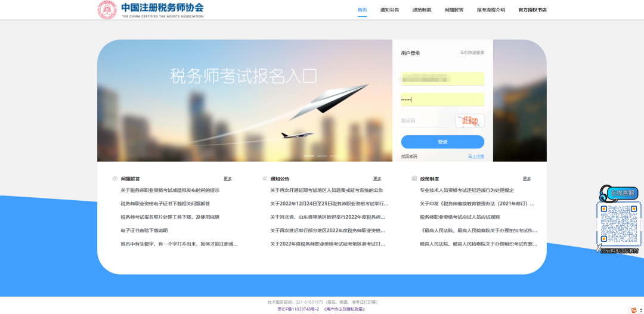
Task: Open 关于再次开通延期考试地区人员退费或延考系统的公告
Action: click(x=327, y=191)
